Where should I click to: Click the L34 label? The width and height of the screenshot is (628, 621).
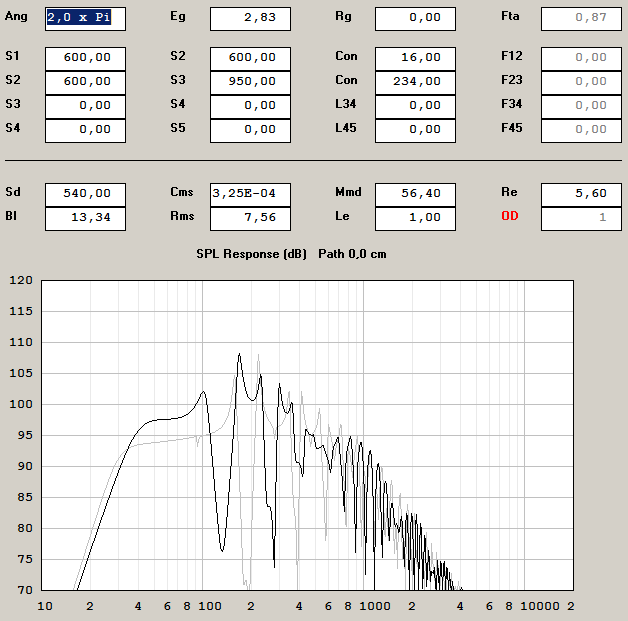[346, 104]
